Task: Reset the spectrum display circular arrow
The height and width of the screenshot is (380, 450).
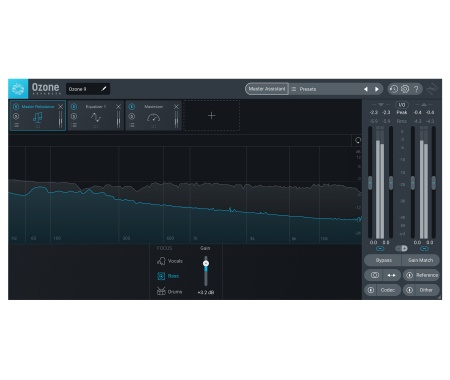Action: tap(358, 140)
